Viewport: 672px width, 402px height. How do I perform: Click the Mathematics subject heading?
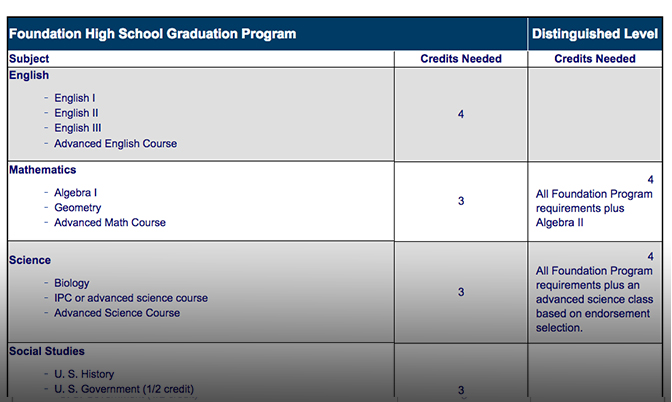(43, 170)
